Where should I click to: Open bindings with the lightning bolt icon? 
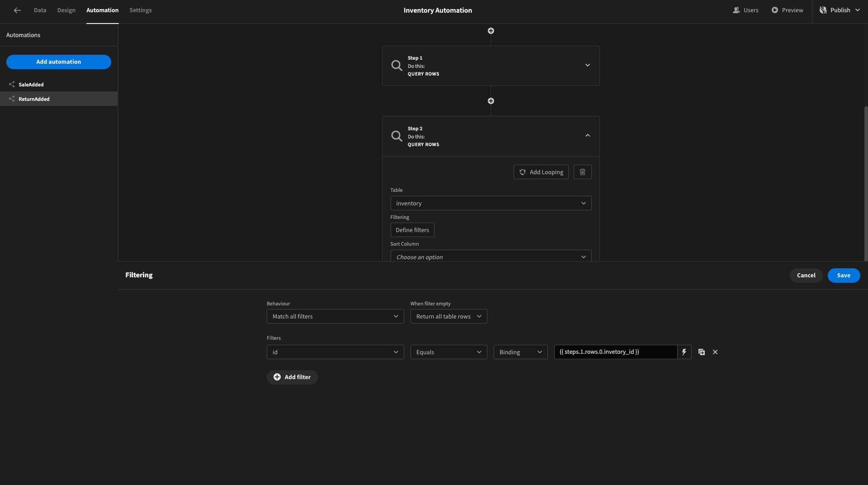684,352
